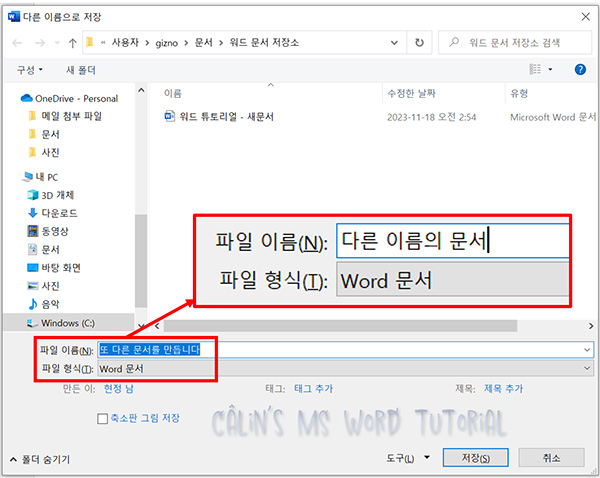
Task: Open the 구성 menu
Action: (29, 70)
